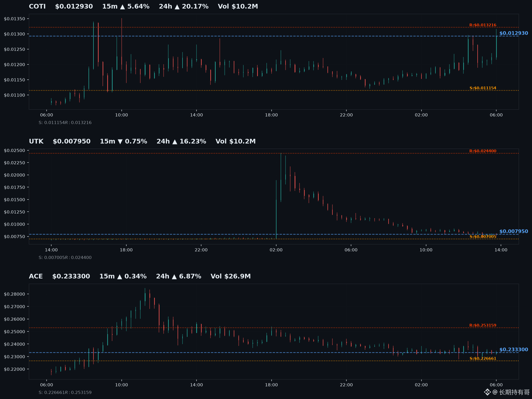
Task: Select COTI header price $0.012930
Action: click(x=74, y=6)
